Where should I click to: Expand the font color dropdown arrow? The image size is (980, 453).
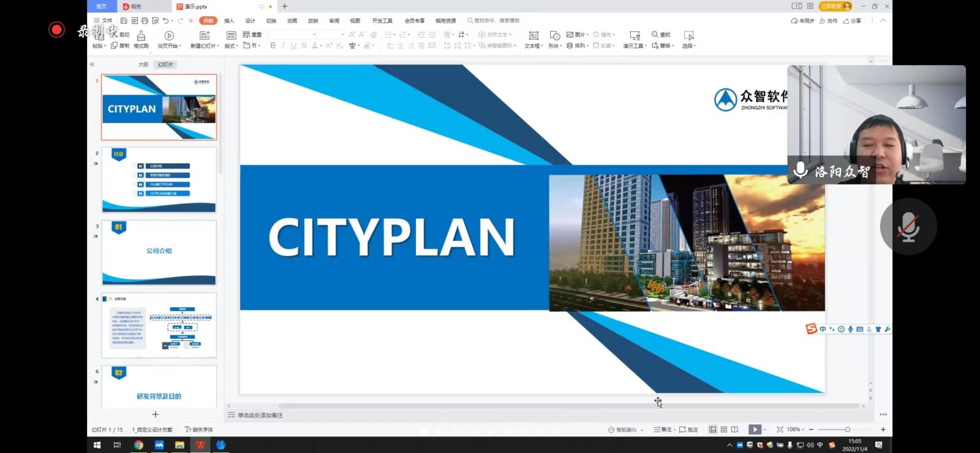point(321,46)
